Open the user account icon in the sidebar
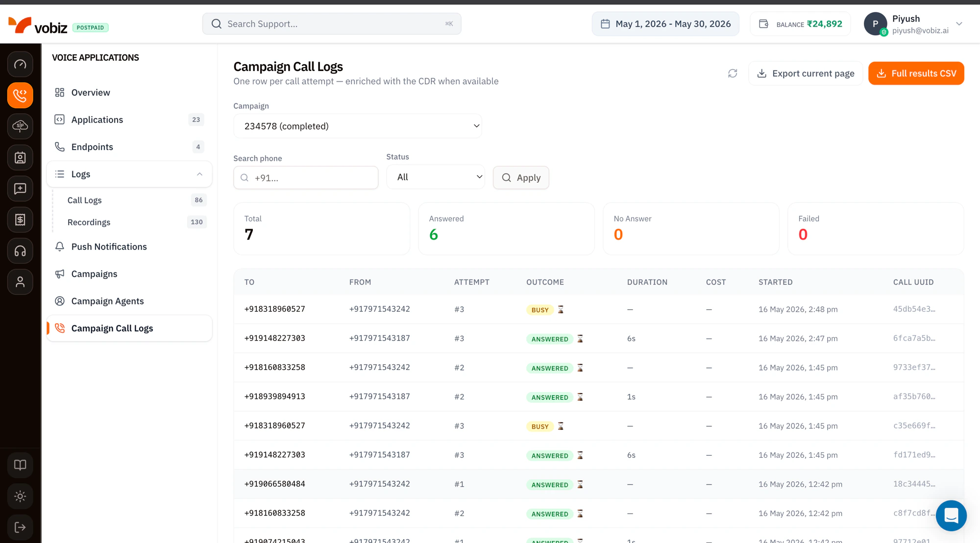980x543 pixels. click(20, 282)
